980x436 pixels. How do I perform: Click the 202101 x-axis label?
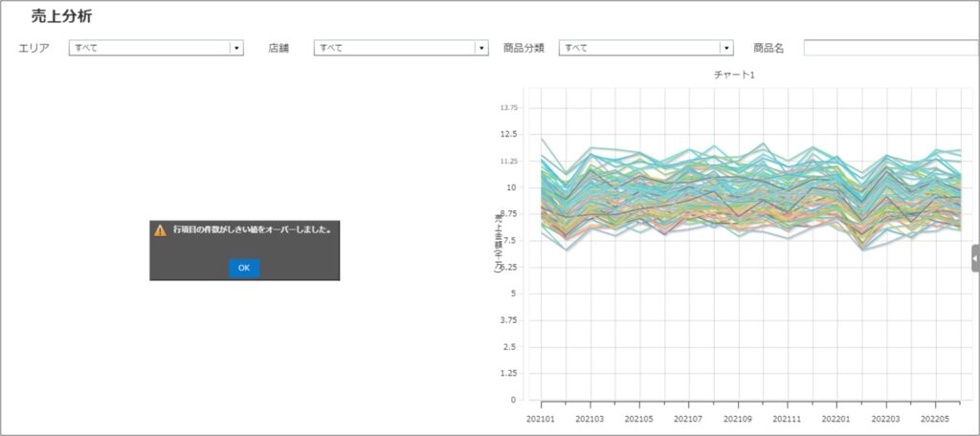pyautogui.click(x=542, y=419)
